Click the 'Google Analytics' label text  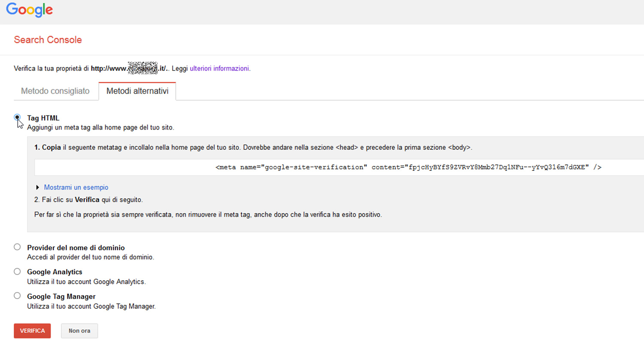pos(55,272)
